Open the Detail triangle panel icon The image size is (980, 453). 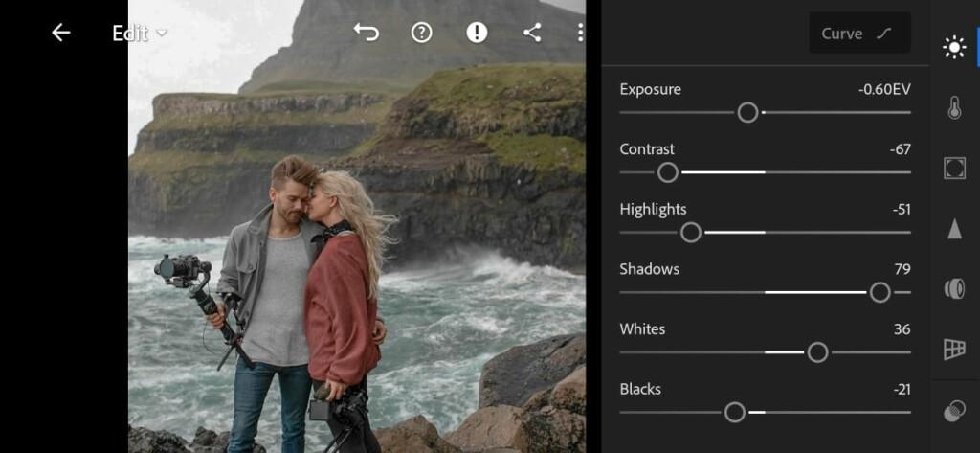point(954,228)
